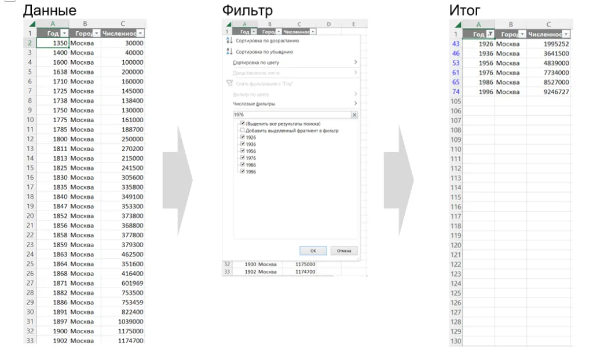
Task: Click the select-all triangle in Данные sheet
Action: coord(32,24)
